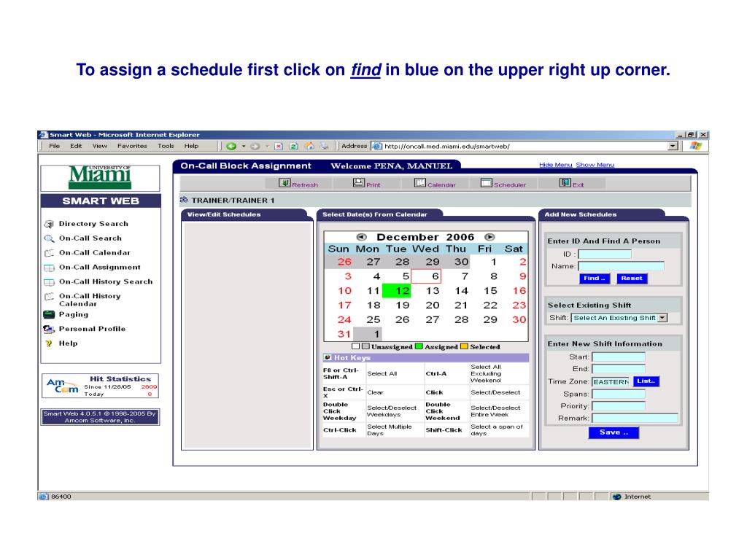Go to next month in calendar
Image resolution: width=747 pixels, height=560 pixels.
(489, 237)
